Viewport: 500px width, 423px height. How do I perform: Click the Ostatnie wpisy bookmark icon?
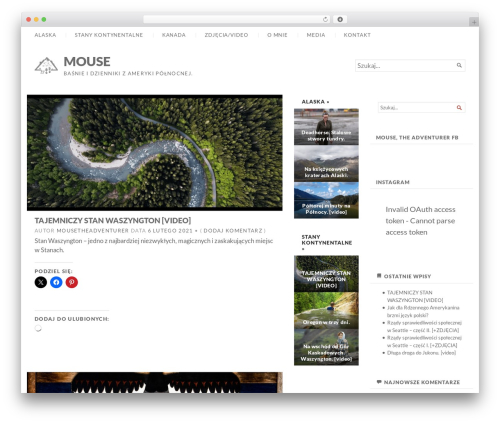point(379,276)
